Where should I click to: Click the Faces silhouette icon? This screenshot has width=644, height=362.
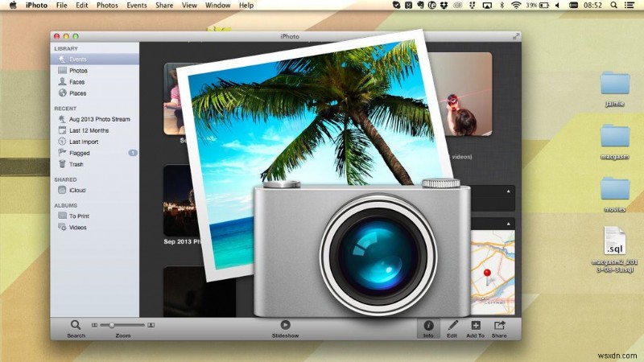tap(62, 82)
